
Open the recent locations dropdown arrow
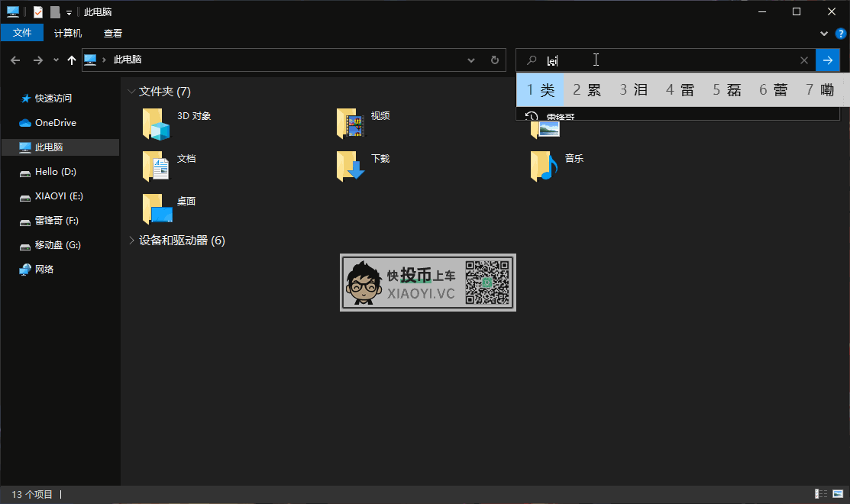pyautogui.click(x=56, y=60)
